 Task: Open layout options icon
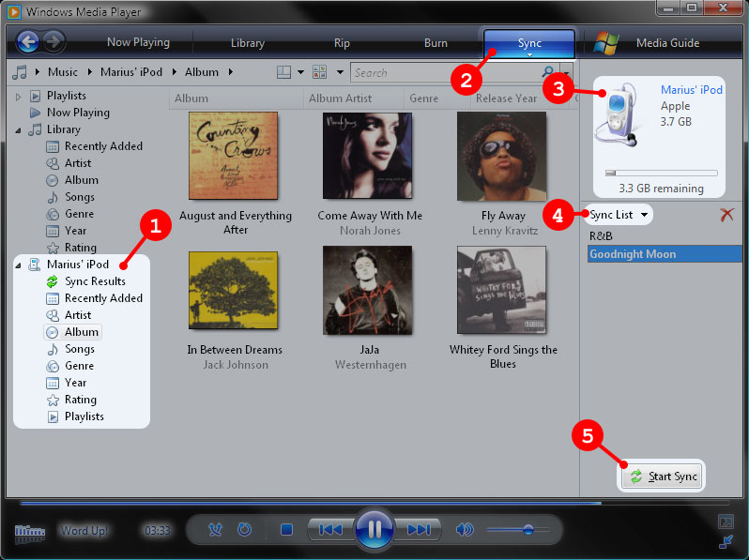tap(283, 72)
